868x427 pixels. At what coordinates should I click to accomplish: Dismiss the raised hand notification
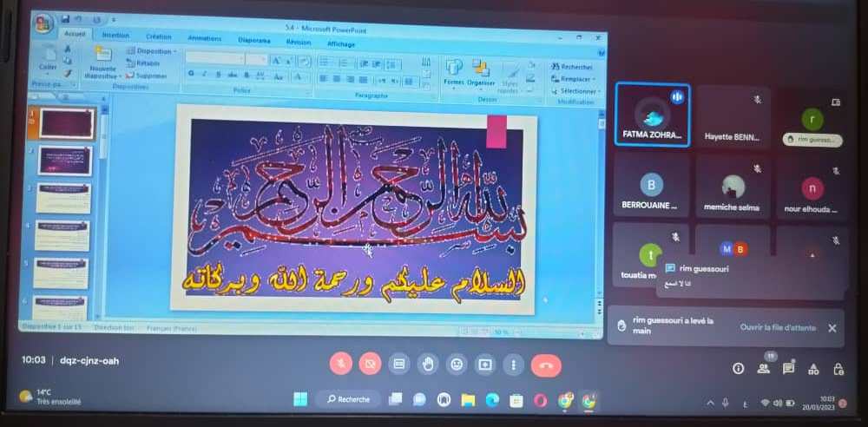832,328
